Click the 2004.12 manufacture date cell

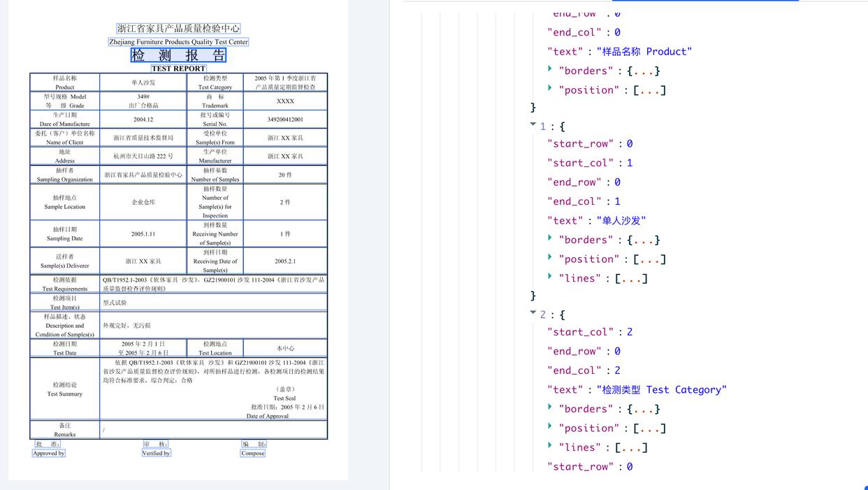coord(143,120)
